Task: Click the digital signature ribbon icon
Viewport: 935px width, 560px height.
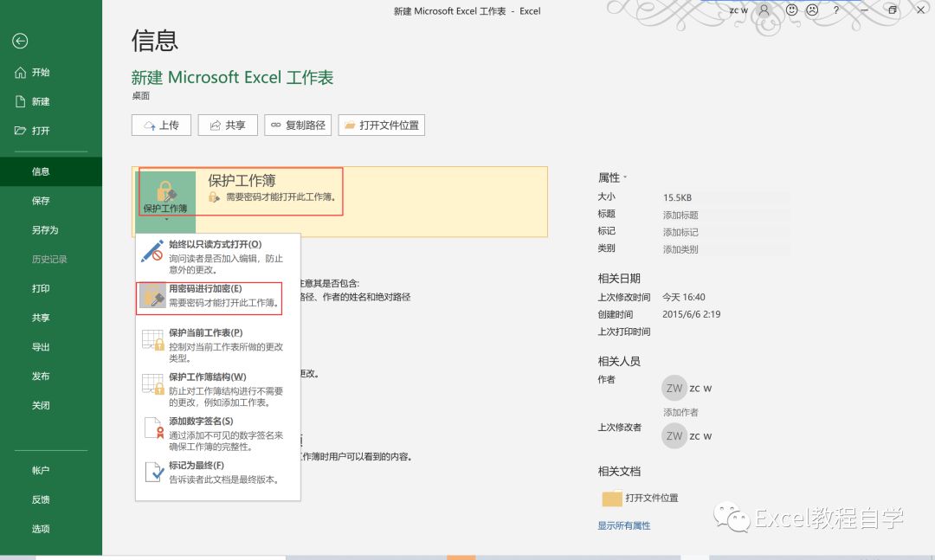Action: click(154, 428)
